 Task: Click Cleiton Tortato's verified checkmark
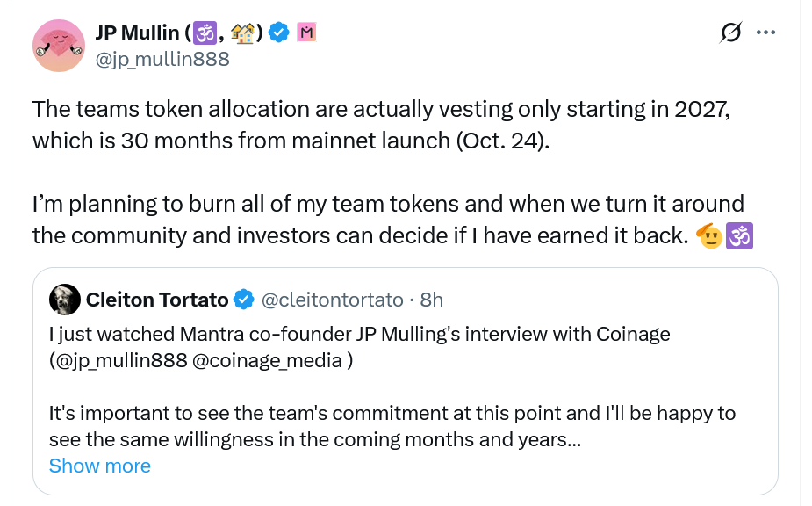coord(243,300)
